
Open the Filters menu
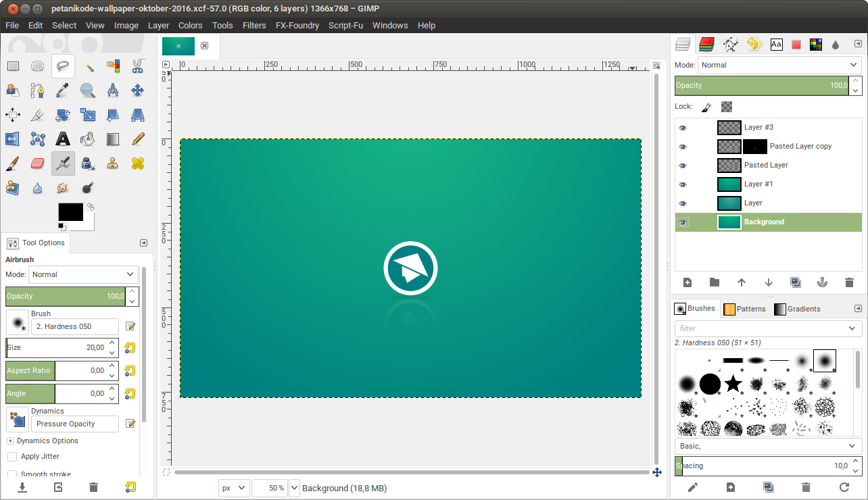(x=254, y=25)
